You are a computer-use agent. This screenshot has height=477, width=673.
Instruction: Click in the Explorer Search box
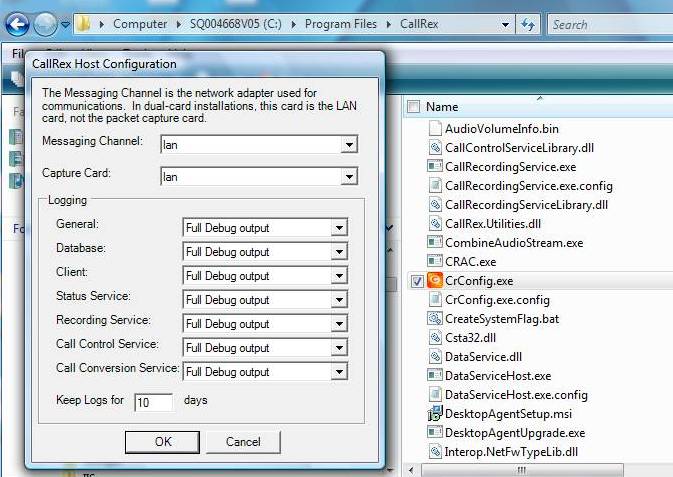click(610, 24)
